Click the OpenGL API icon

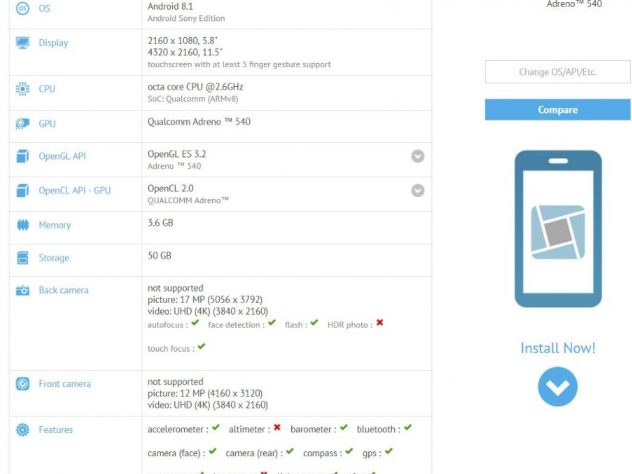point(22,157)
